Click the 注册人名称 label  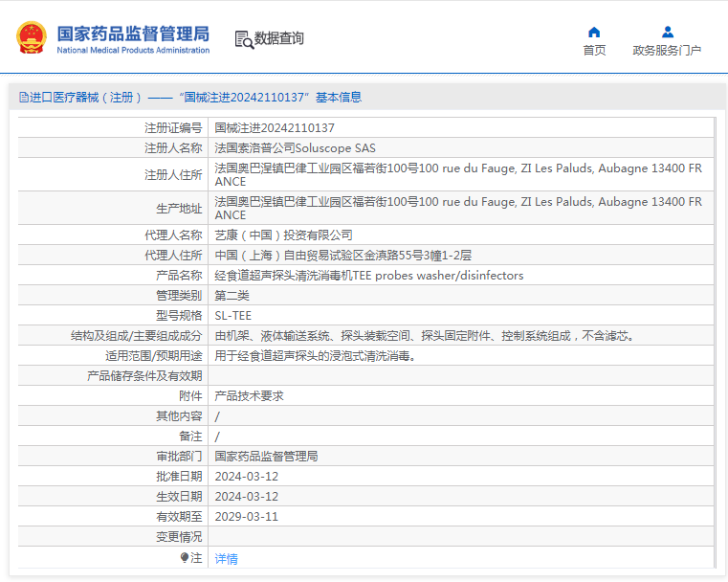pyautogui.click(x=173, y=148)
